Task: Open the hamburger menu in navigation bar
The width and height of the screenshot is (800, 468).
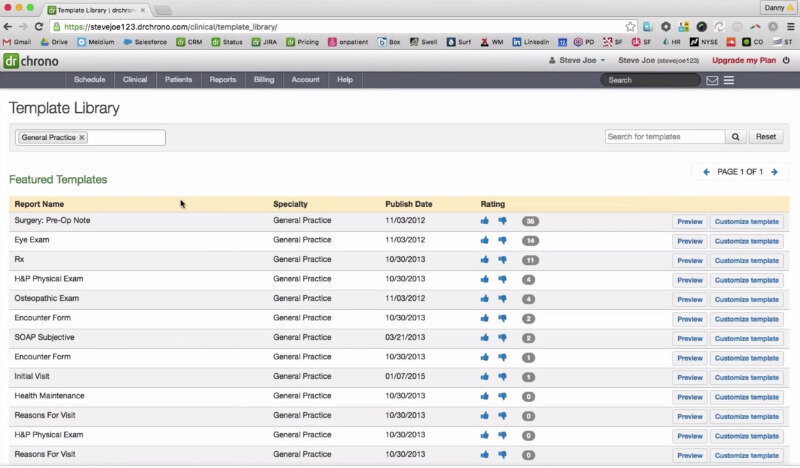Action: click(729, 80)
